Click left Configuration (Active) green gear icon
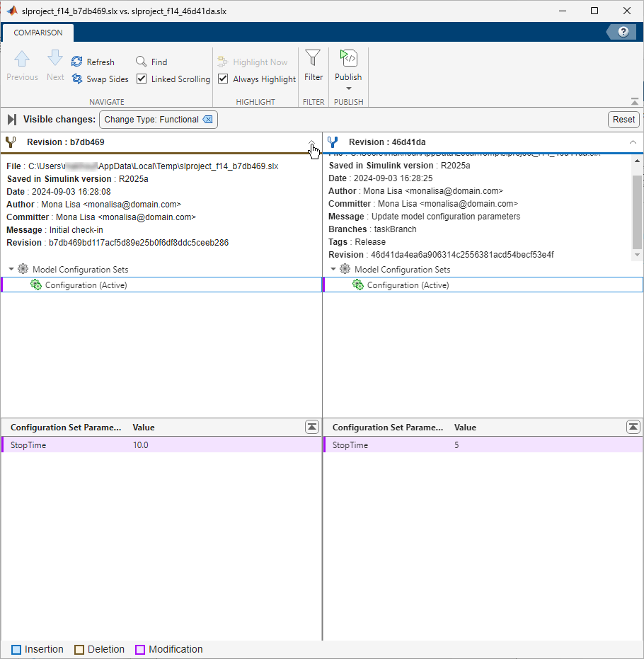This screenshot has height=659, width=644. pyautogui.click(x=36, y=285)
